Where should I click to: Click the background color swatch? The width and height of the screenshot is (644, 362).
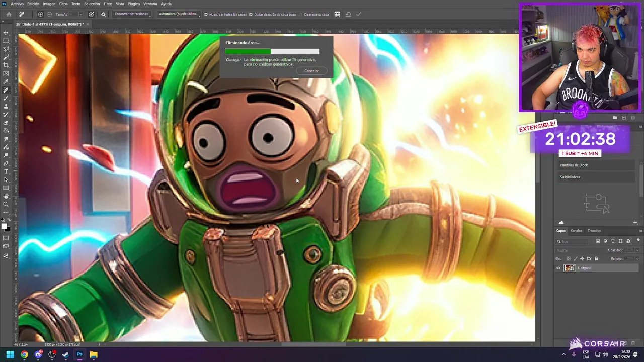click(7, 229)
